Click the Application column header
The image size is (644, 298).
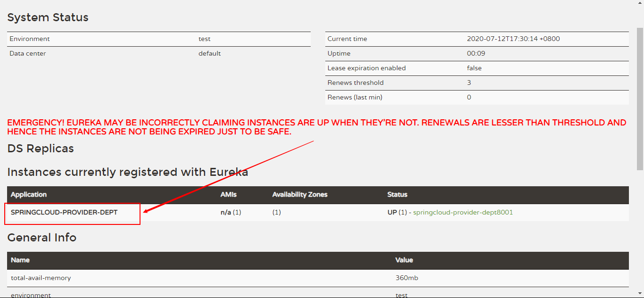[x=29, y=194]
